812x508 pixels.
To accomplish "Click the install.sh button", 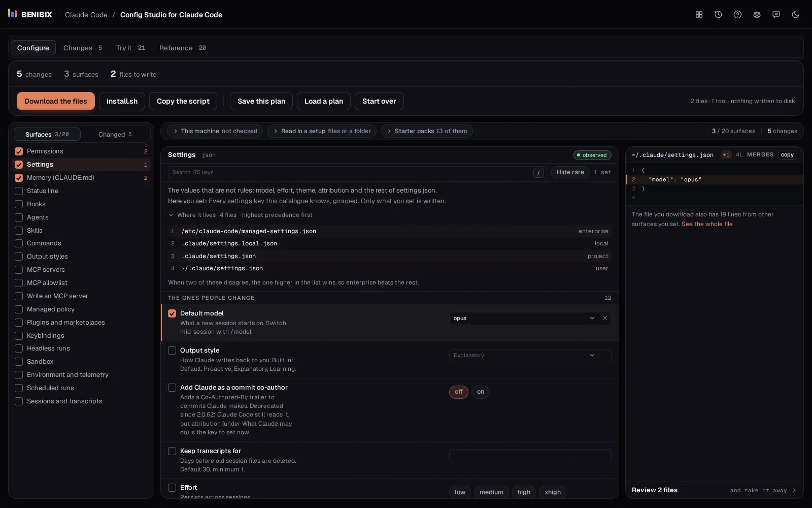I will [122, 101].
